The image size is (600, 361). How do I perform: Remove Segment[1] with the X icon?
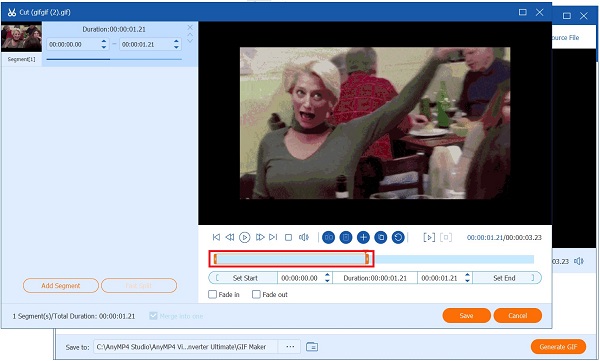(190, 28)
